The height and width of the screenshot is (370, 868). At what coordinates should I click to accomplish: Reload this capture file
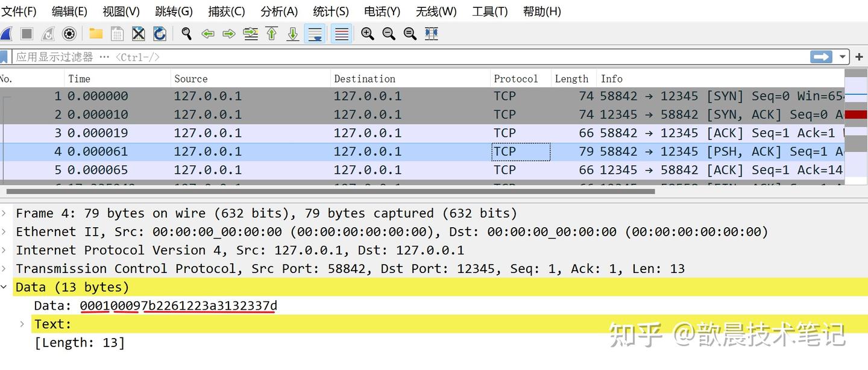point(159,33)
